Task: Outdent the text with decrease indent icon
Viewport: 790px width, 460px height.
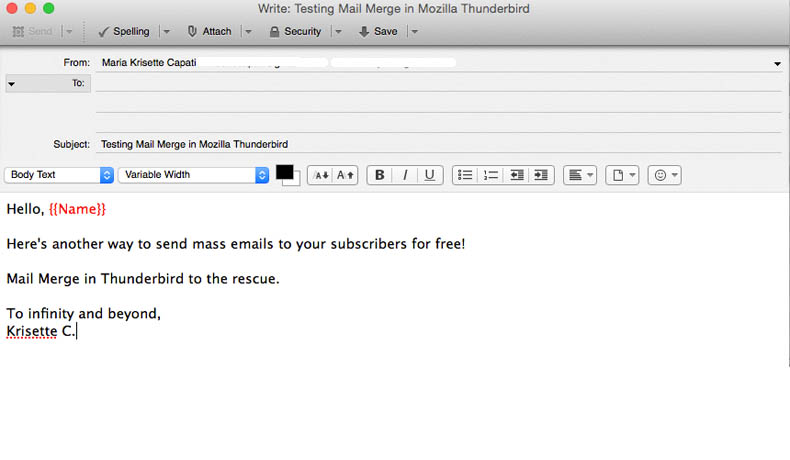Action: tap(516, 175)
